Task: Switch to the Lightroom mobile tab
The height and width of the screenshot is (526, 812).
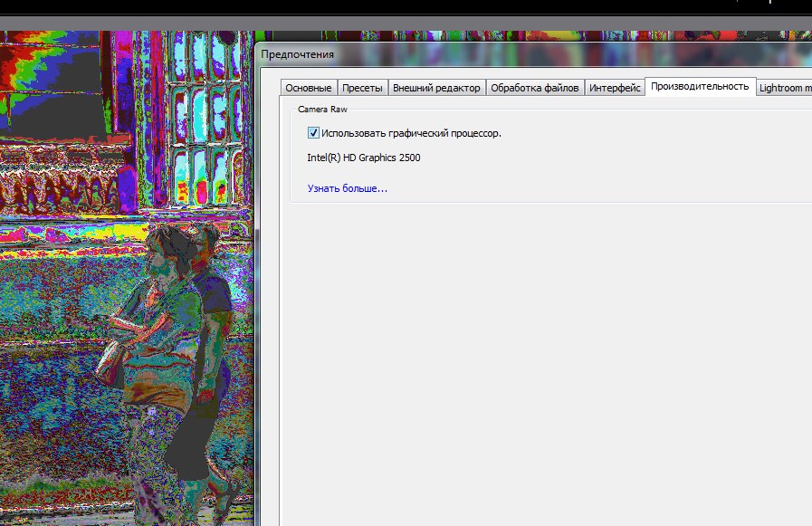Action: tap(784, 88)
